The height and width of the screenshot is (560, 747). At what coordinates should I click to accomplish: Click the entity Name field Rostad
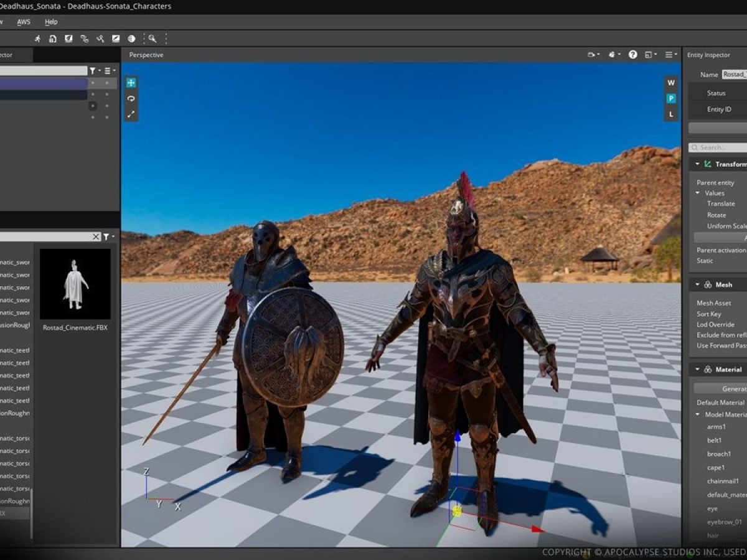(735, 74)
